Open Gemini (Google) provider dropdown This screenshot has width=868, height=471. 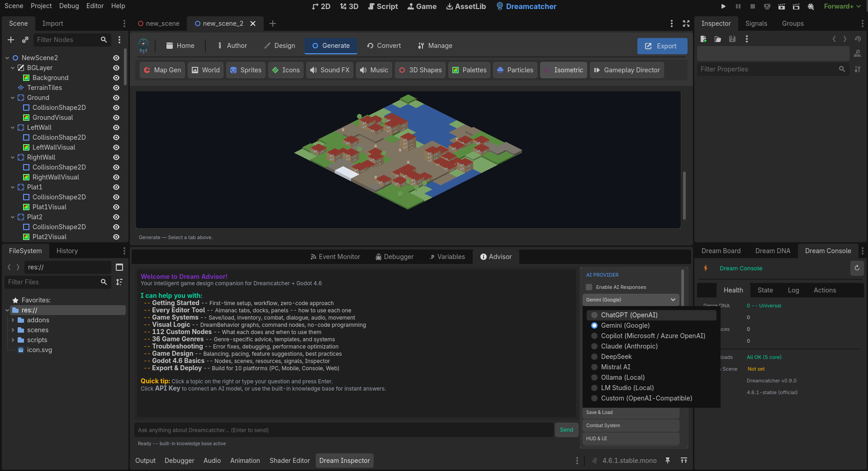point(631,300)
